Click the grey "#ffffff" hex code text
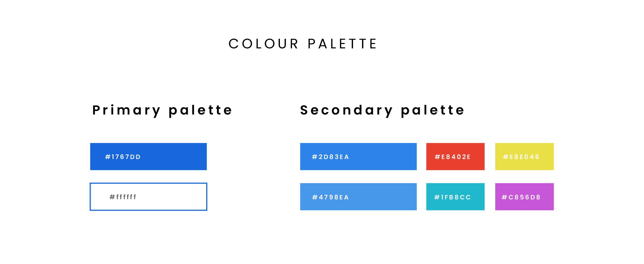Image resolution: width=644 pixels, height=264 pixels. (x=123, y=197)
